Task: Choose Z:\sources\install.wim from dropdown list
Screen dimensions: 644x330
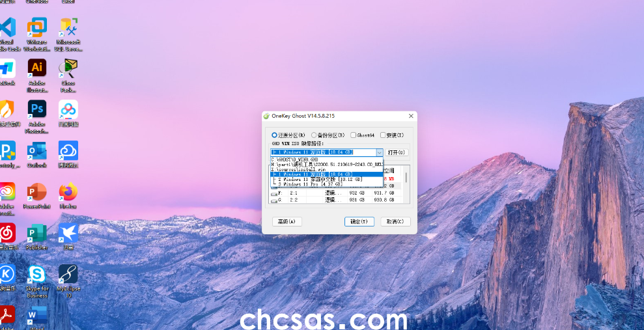Action: pos(327,169)
